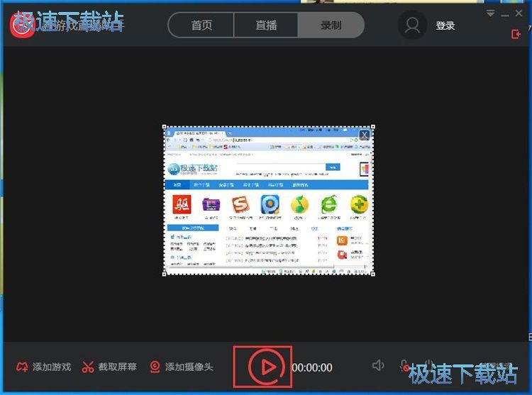
Task: Minimize the recorder window
Action: pos(505,13)
